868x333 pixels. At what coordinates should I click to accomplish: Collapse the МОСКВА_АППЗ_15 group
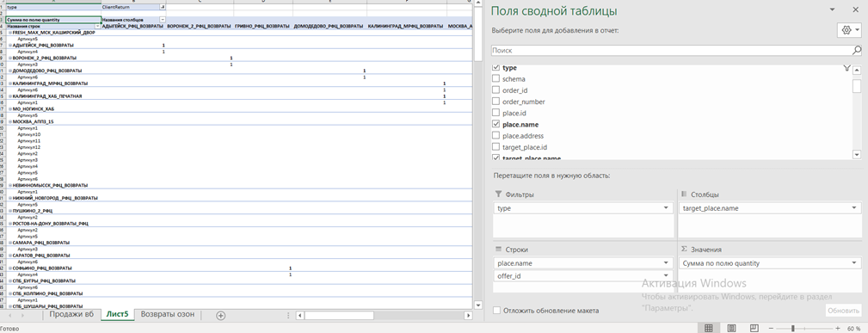(x=10, y=122)
